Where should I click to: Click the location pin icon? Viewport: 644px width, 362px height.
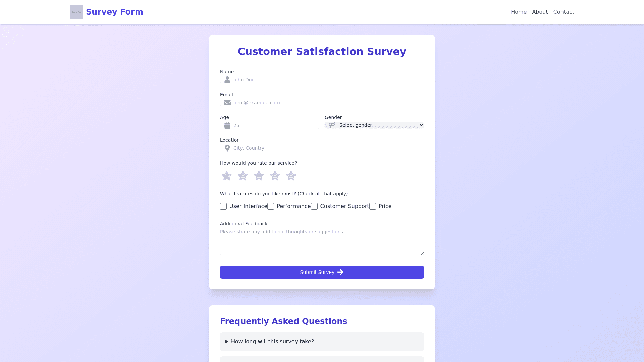227,148
